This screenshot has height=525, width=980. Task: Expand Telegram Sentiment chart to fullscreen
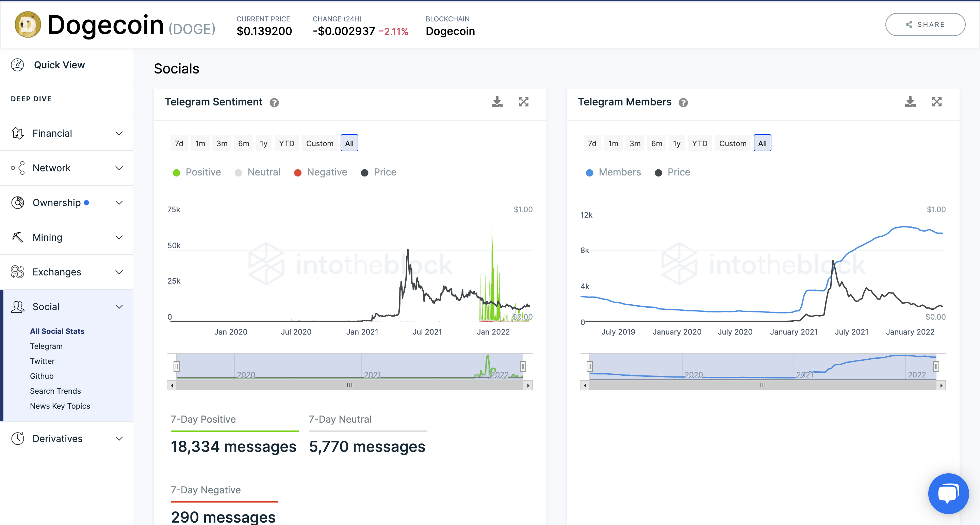tap(523, 102)
